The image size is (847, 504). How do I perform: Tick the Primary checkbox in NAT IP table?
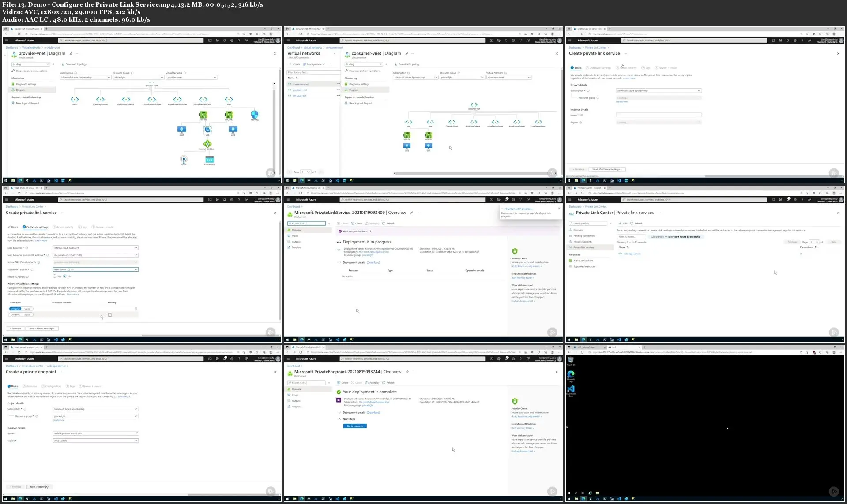coord(110,314)
